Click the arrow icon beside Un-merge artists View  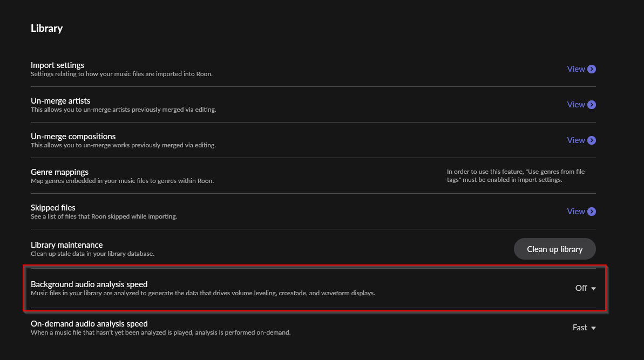tap(592, 104)
